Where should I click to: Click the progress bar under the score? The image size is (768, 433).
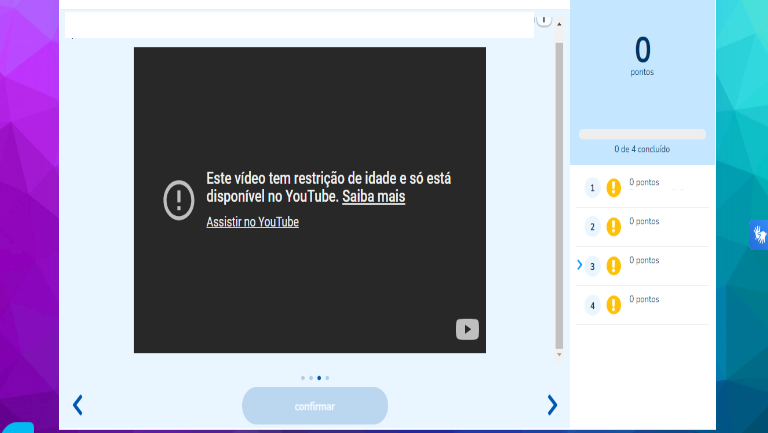coord(642,134)
